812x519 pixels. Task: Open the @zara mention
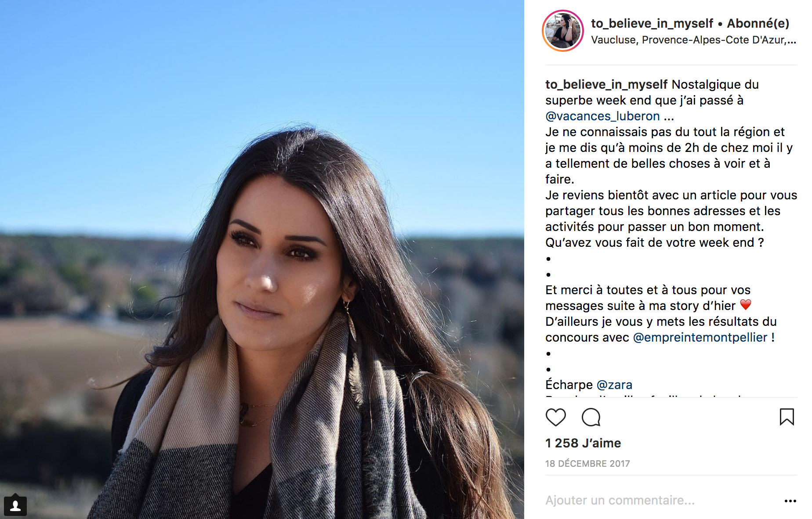(614, 385)
